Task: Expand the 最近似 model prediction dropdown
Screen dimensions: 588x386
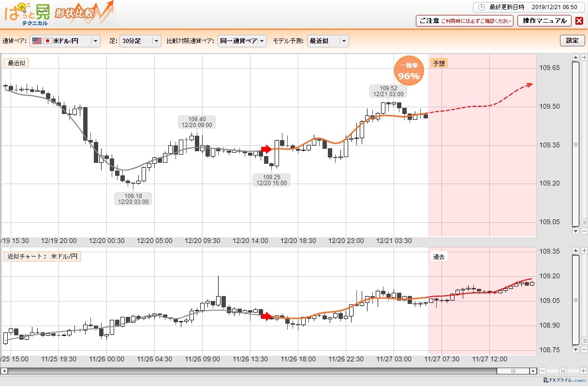Action: tap(328, 41)
